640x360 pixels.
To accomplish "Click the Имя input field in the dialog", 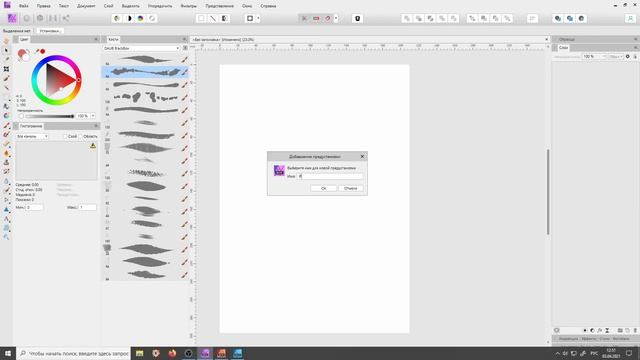I will 330,176.
